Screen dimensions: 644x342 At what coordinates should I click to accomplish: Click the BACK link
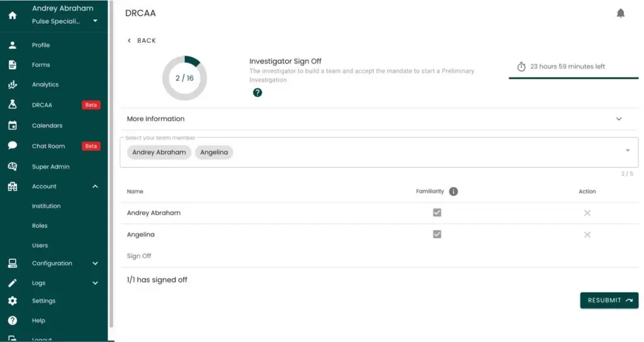pos(142,40)
